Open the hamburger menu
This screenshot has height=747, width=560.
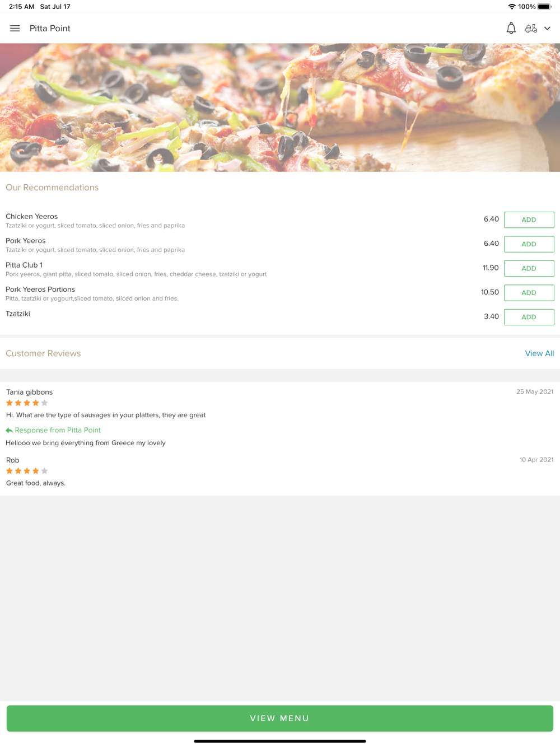(15, 29)
